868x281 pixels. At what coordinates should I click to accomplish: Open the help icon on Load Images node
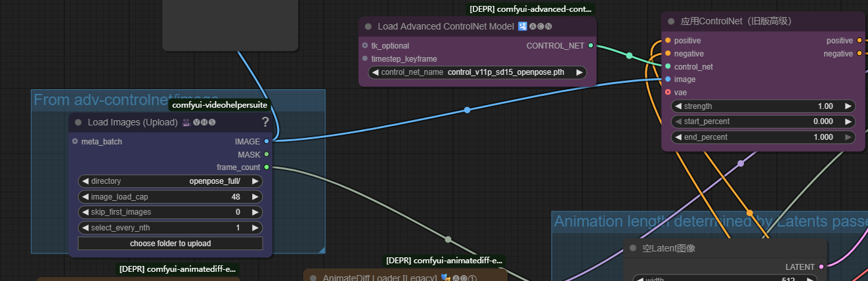265,122
